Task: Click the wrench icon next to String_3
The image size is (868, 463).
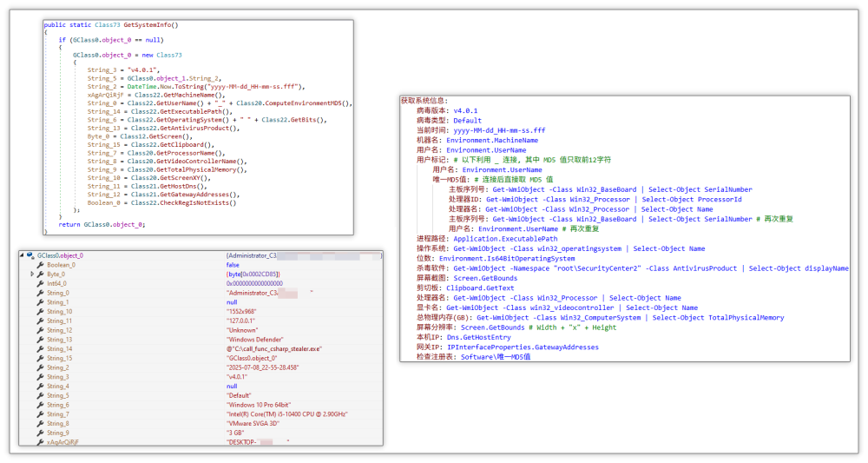Action: tap(41, 377)
